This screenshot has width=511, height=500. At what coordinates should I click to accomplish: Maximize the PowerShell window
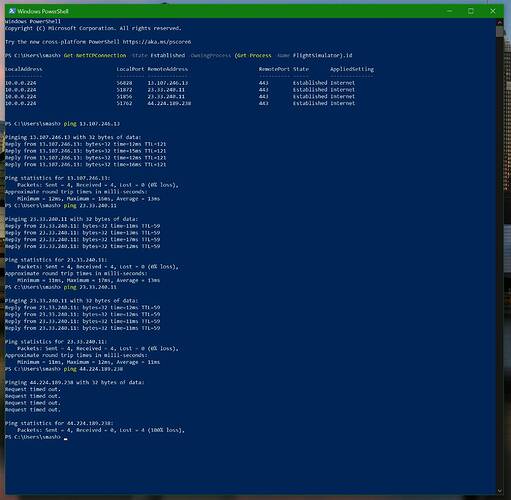point(471,11)
